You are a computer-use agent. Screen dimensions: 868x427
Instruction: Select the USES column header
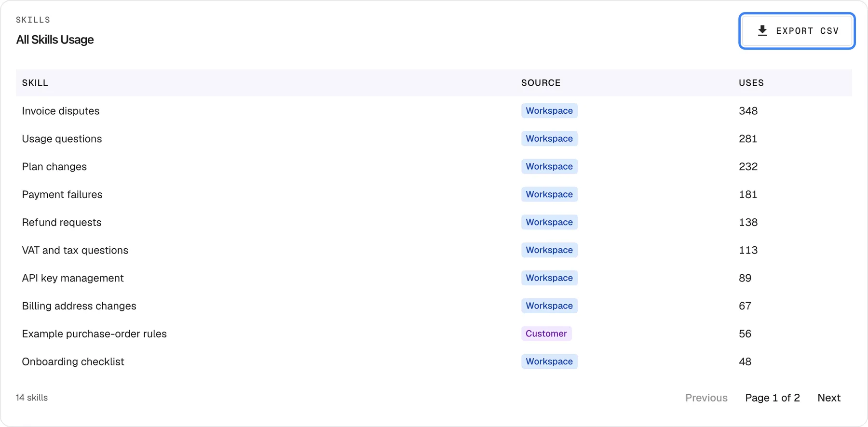click(x=751, y=83)
